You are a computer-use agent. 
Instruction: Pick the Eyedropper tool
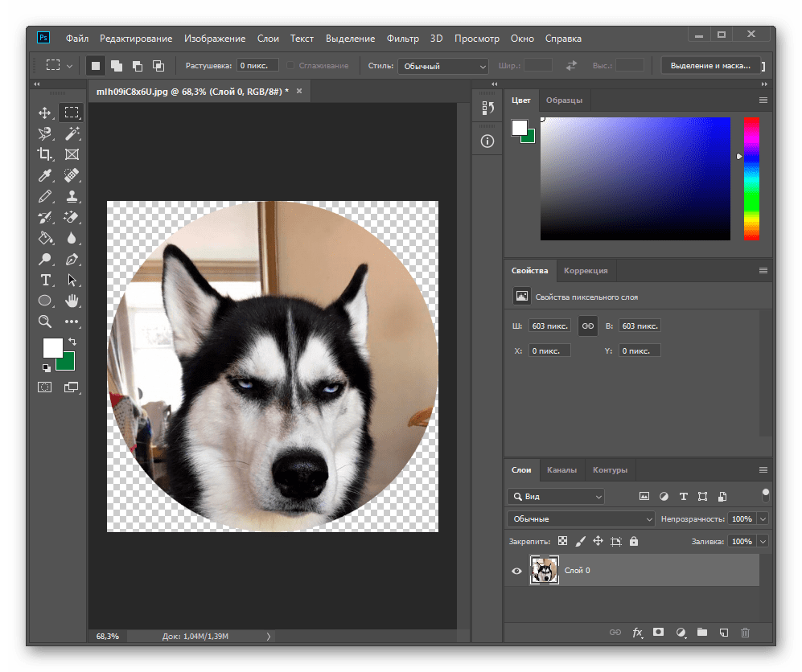[x=45, y=175]
